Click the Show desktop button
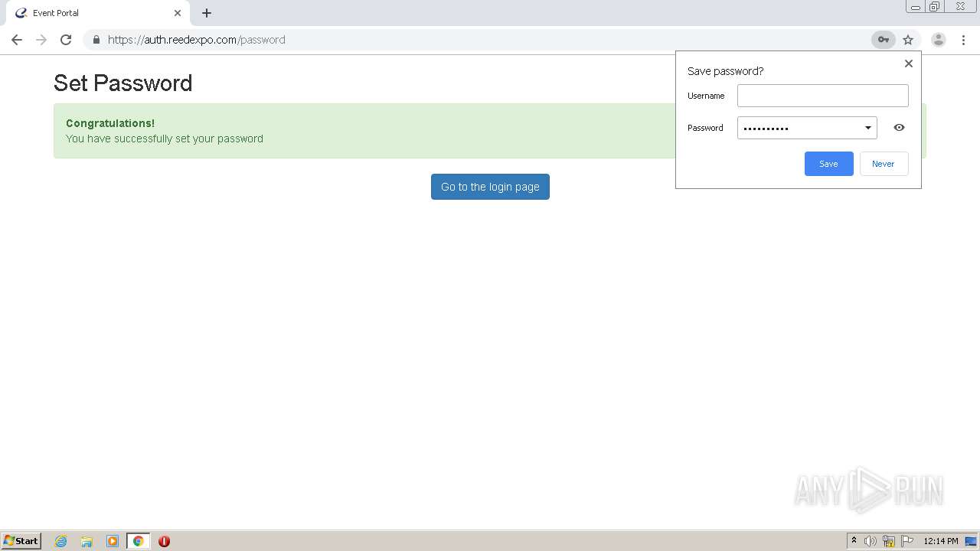The width and height of the screenshot is (980, 551). pyautogui.click(x=971, y=541)
